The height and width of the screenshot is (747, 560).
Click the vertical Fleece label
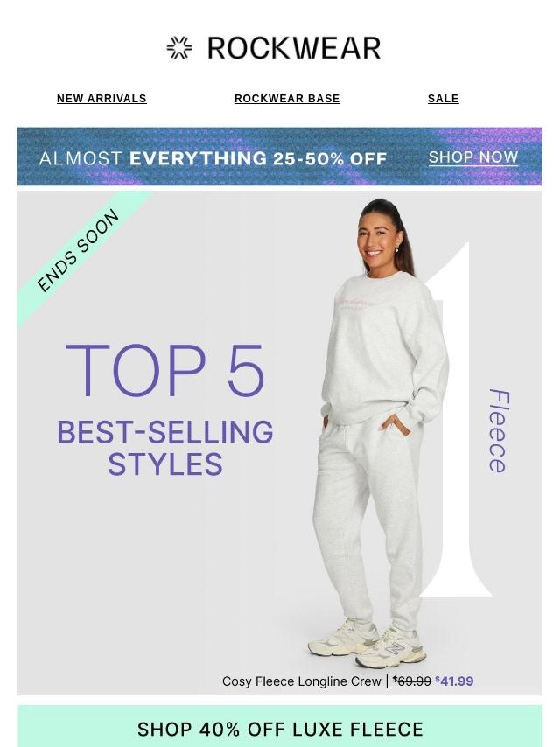point(499,431)
